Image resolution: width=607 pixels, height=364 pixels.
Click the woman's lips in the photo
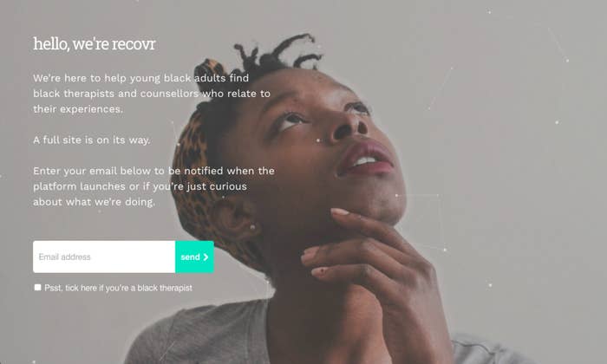366,158
